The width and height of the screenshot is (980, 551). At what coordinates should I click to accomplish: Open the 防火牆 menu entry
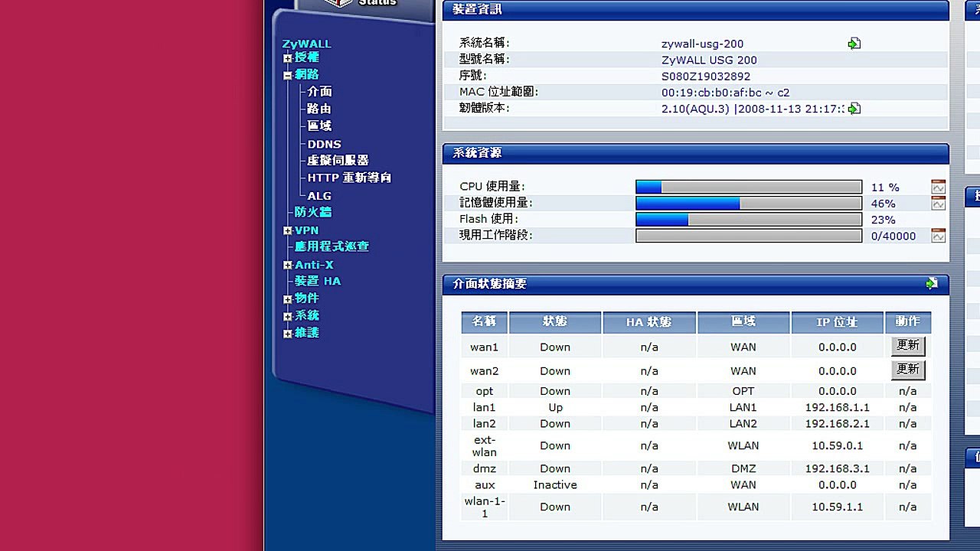pos(313,212)
